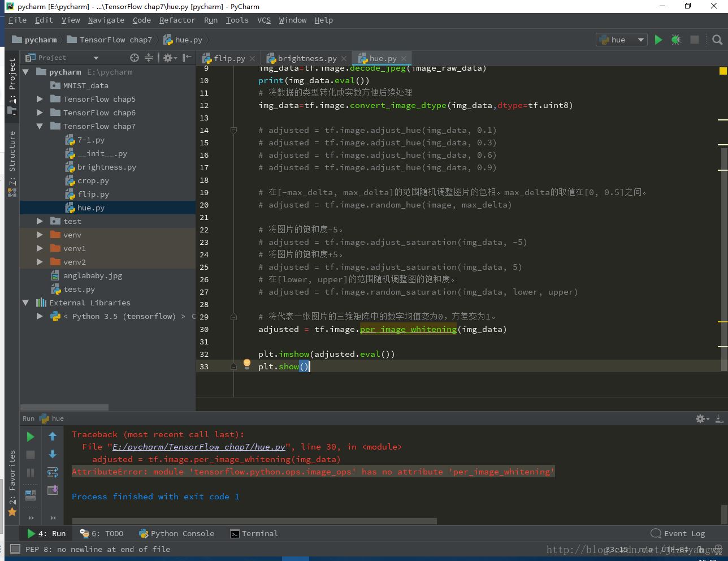728x561 pixels.
Task: Start debugging with the green bug icon
Action: [676, 40]
